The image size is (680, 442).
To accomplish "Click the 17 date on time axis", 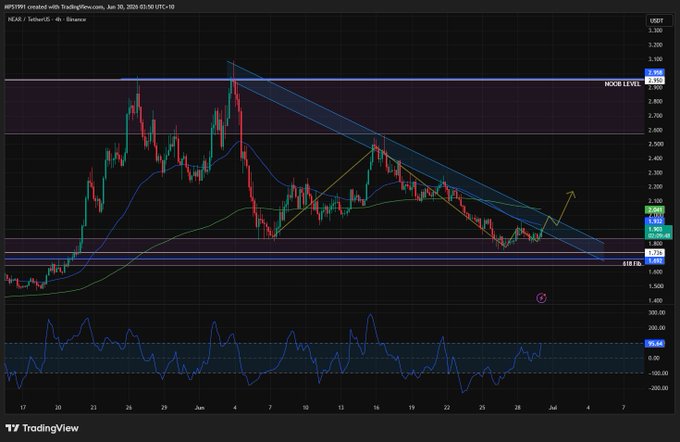I will pos(23,408).
